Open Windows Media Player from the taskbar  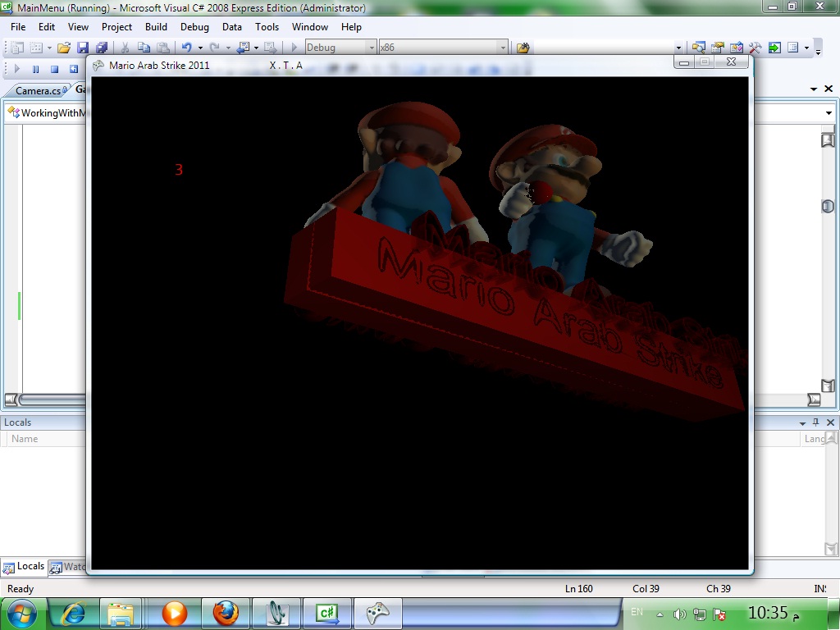click(x=175, y=614)
